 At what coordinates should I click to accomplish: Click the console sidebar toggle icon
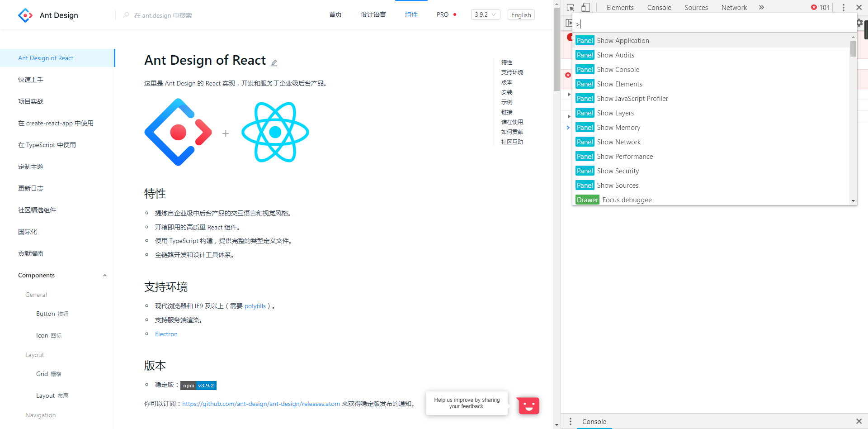(568, 23)
